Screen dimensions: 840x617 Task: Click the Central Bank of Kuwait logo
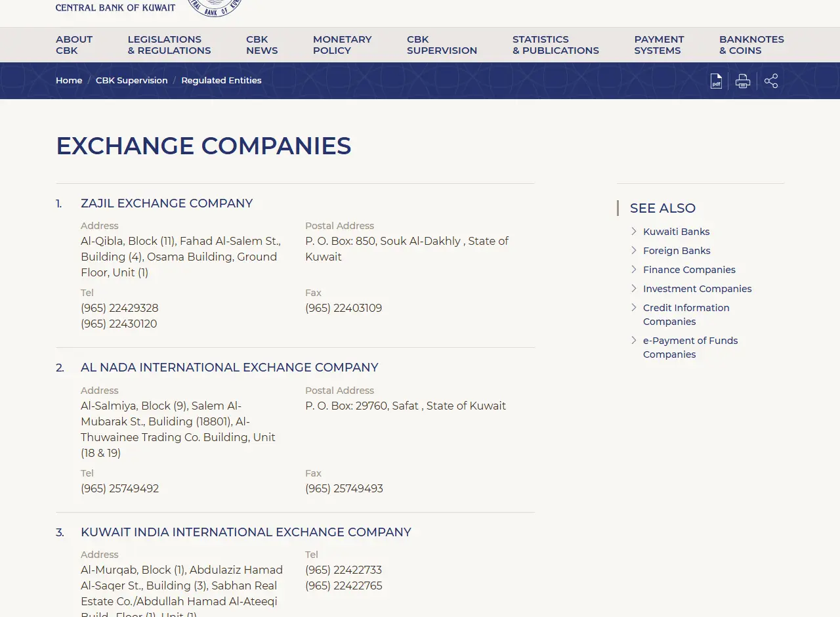click(x=149, y=8)
